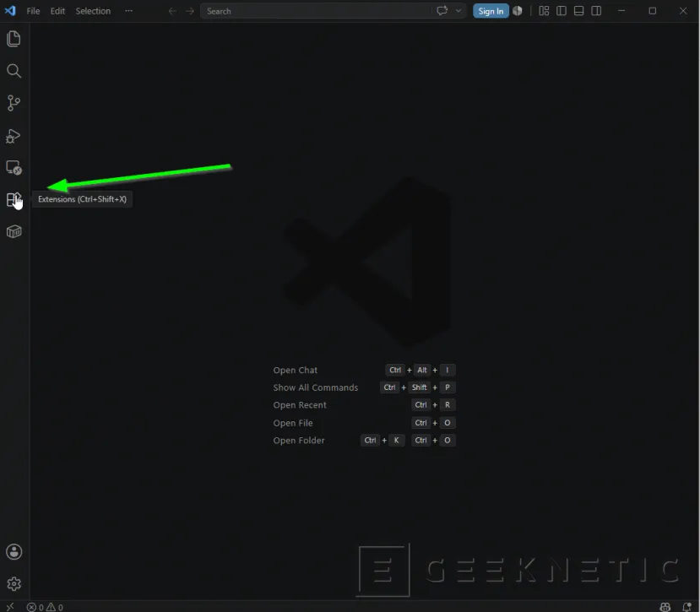This screenshot has width=700, height=612.
Task: Click the Sign In button
Action: 491,11
